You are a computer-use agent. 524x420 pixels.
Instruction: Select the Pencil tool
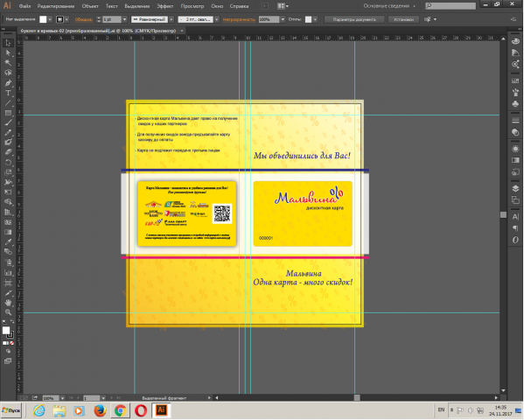tap(8, 132)
